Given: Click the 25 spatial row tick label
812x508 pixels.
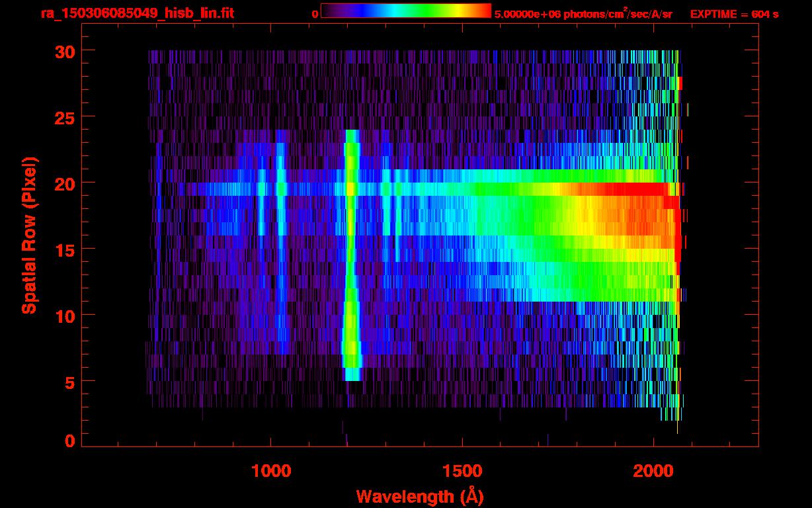Looking at the screenshot, I should tap(64, 117).
